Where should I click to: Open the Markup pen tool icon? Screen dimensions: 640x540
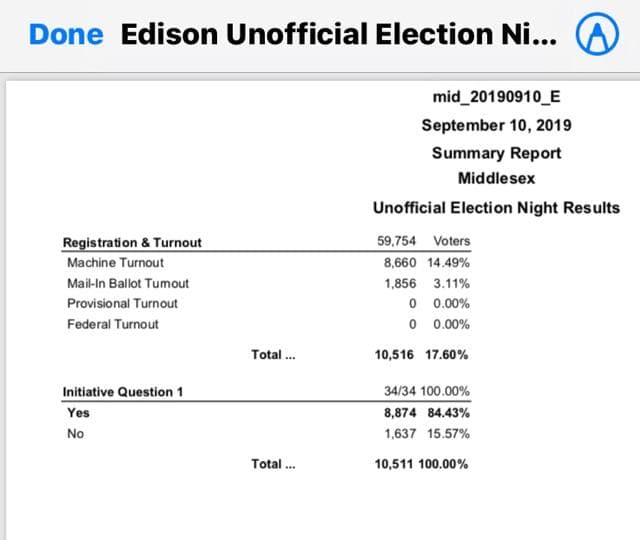click(596, 35)
